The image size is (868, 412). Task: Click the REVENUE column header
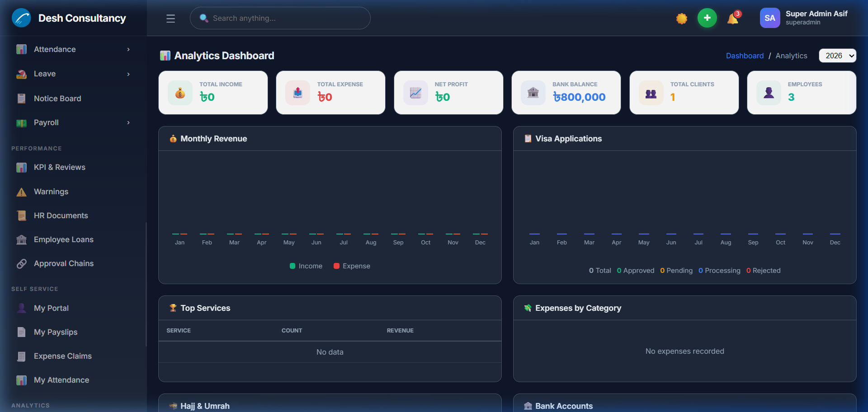click(x=400, y=331)
